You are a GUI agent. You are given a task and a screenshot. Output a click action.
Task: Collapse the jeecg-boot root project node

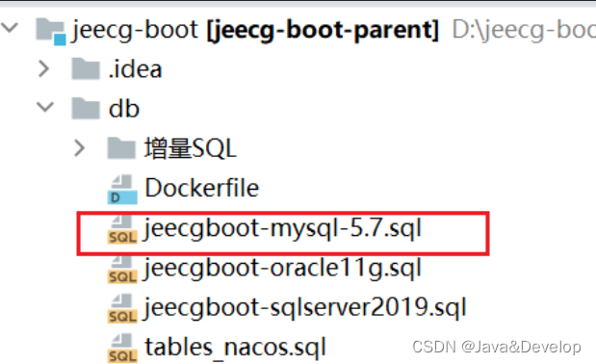pyautogui.click(x=9, y=28)
